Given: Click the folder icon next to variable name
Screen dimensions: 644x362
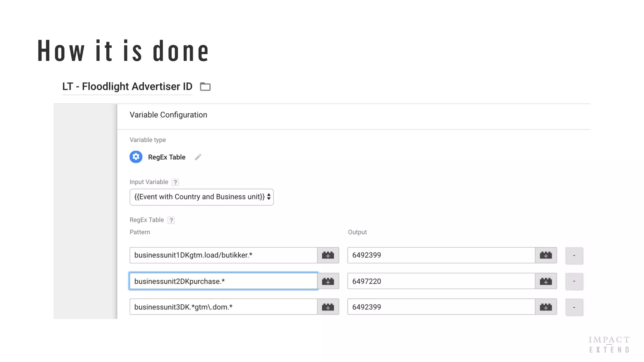Looking at the screenshot, I should [205, 86].
